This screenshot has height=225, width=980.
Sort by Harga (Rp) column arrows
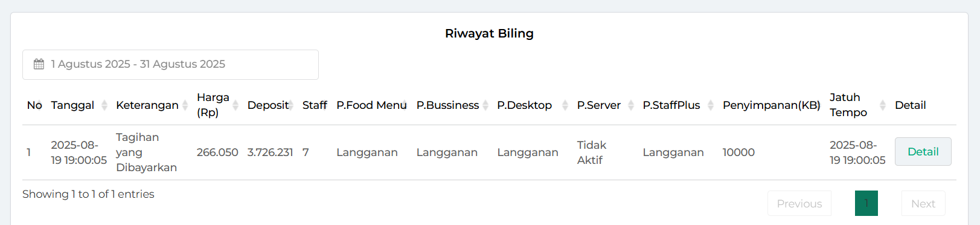click(235, 105)
